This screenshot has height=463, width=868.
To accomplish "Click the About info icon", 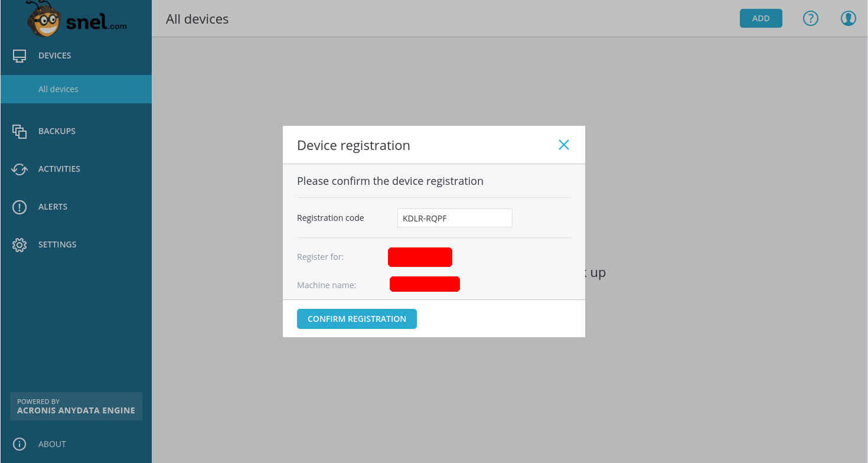I will pos(19,444).
